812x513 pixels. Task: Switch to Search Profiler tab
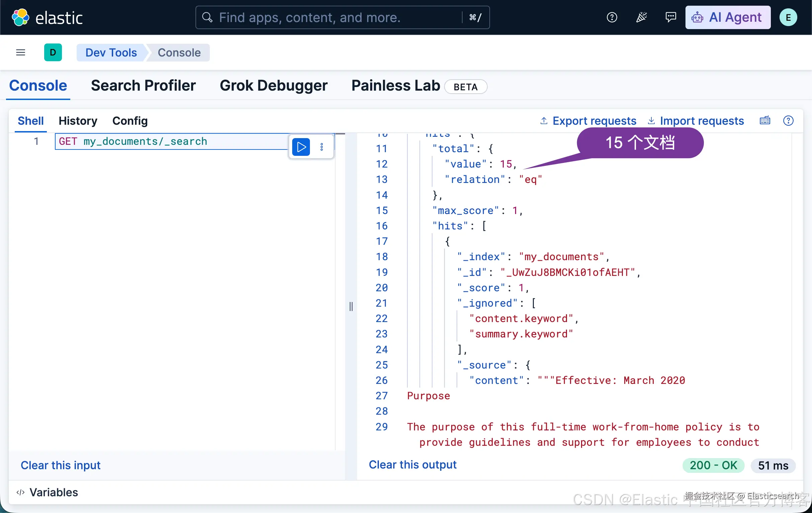143,86
